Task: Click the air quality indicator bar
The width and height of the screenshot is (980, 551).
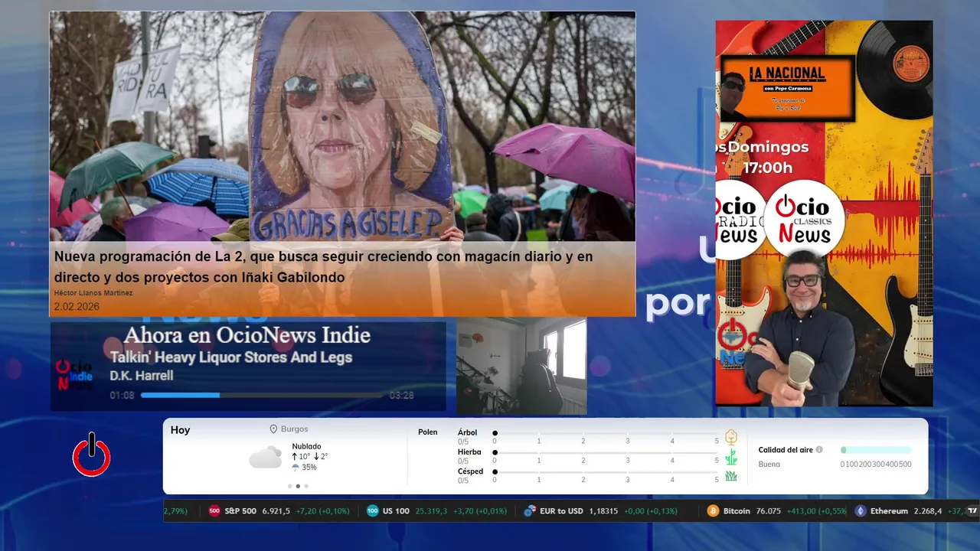Action: click(876, 450)
